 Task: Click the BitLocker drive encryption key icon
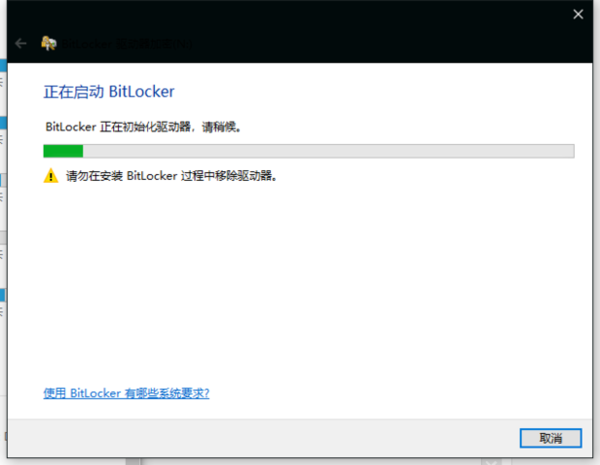pyautogui.click(x=49, y=43)
